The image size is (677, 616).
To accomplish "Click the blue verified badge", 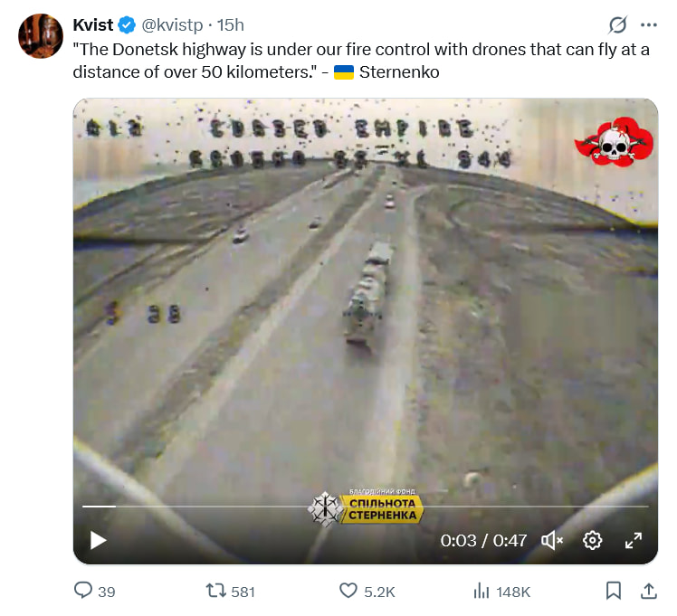I will pos(126,25).
